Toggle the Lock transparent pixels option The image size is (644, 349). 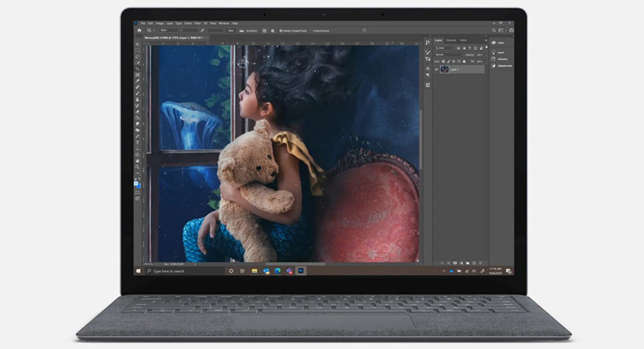pyautogui.click(x=443, y=61)
